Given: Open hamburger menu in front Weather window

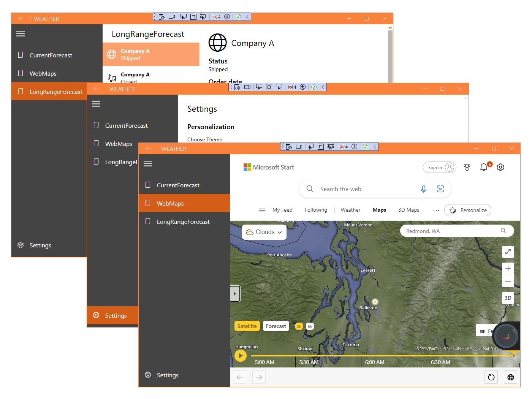Looking at the screenshot, I should [x=148, y=163].
